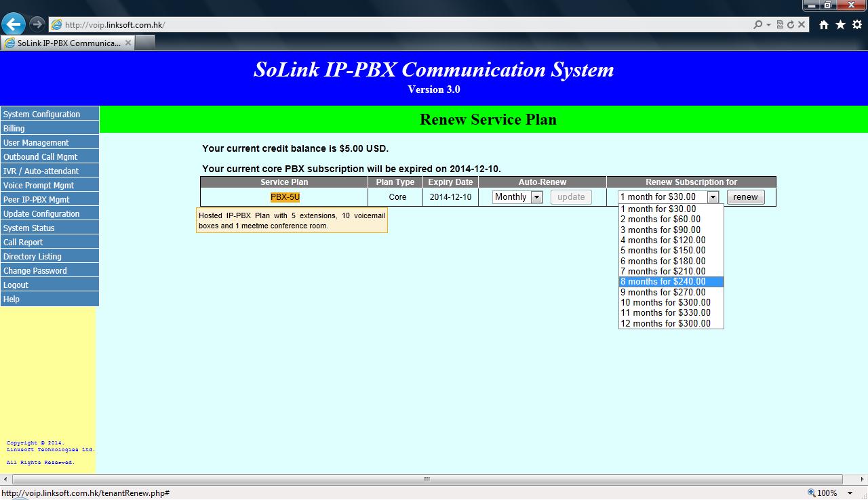Image resolution: width=868 pixels, height=500 pixels.
Task: Click the browser Back arrow button
Action: [13, 24]
